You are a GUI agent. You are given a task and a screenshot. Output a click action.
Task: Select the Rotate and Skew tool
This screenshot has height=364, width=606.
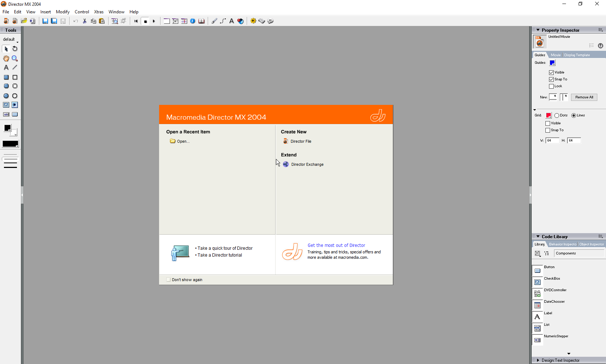15,49
